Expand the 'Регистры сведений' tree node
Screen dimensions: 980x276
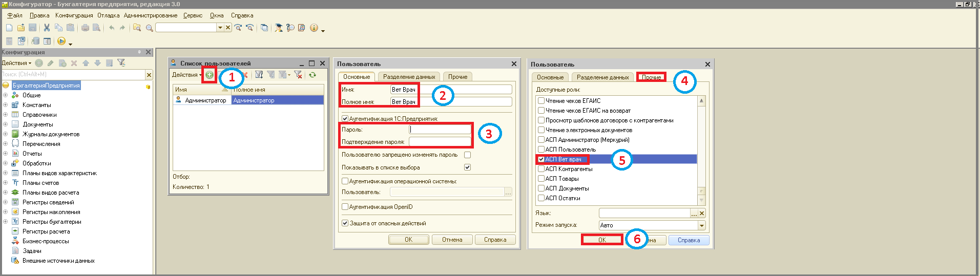[x=6, y=202]
